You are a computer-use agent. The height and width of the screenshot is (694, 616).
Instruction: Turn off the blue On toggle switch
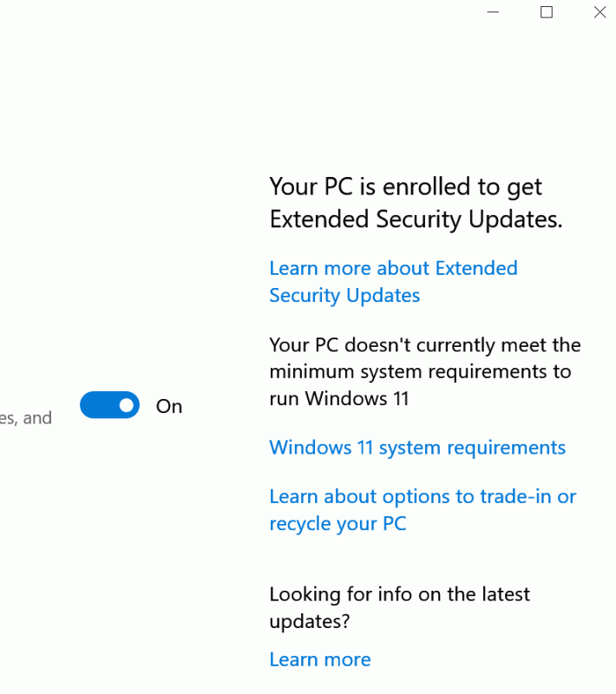pyautogui.click(x=109, y=405)
